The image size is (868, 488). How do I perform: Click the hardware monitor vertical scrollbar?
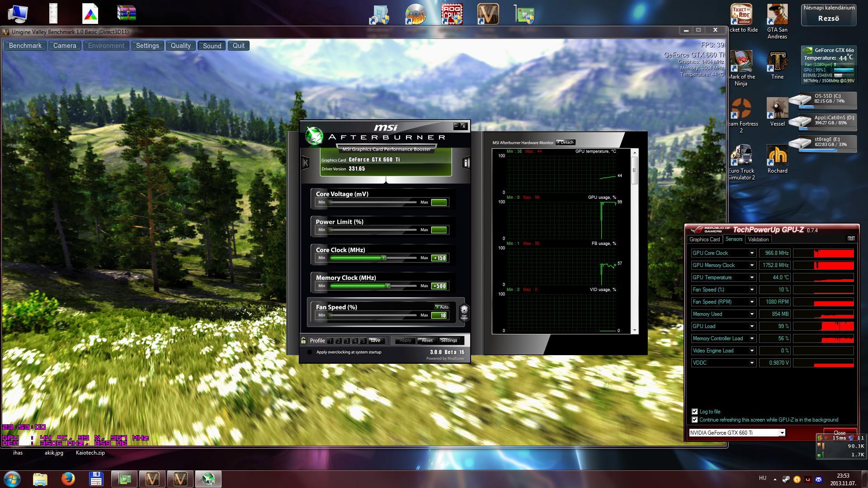[x=634, y=241]
